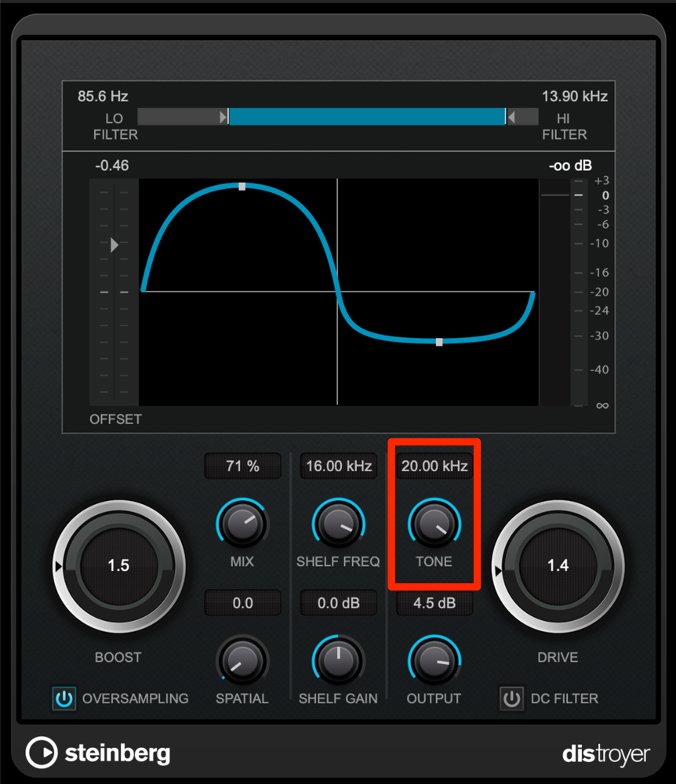676x784 pixels.
Task: Enable the DC Filter power button
Action: (x=511, y=698)
